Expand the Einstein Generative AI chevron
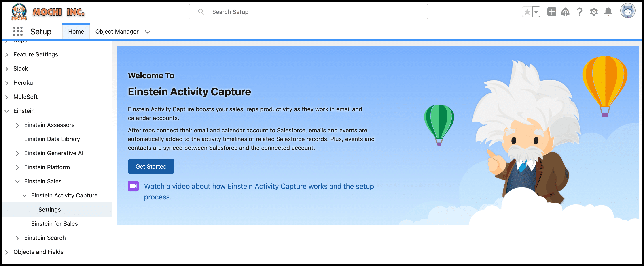Image resolution: width=644 pixels, height=266 pixels. coord(17,153)
